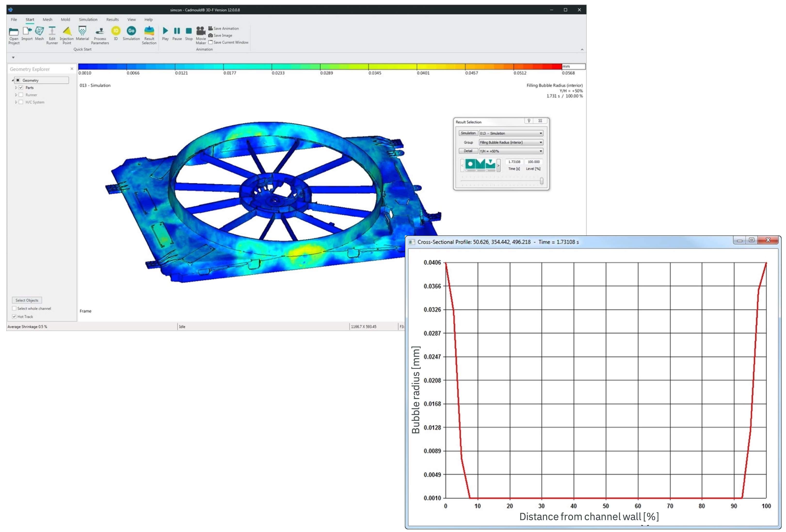Click the Select Objects button
The image size is (786, 532).
27,300
